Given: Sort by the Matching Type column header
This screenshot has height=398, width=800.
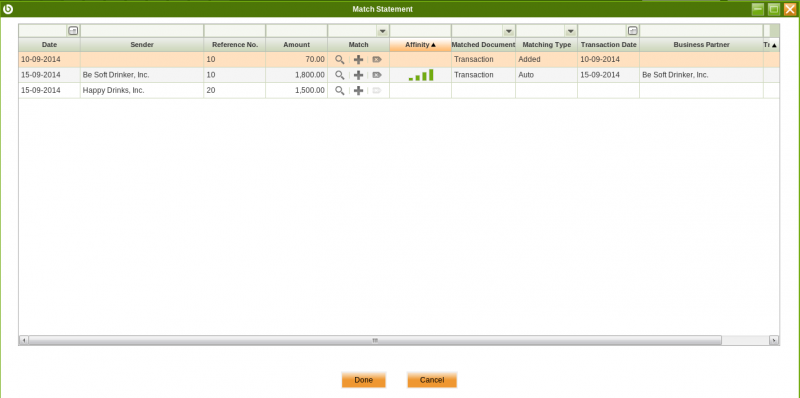Looking at the screenshot, I should tap(546, 45).
